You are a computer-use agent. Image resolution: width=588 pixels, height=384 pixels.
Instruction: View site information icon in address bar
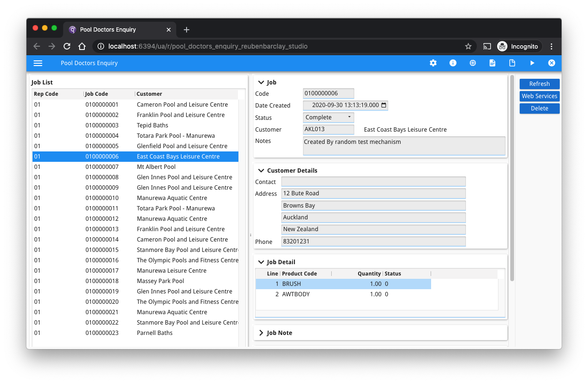(100, 46)
